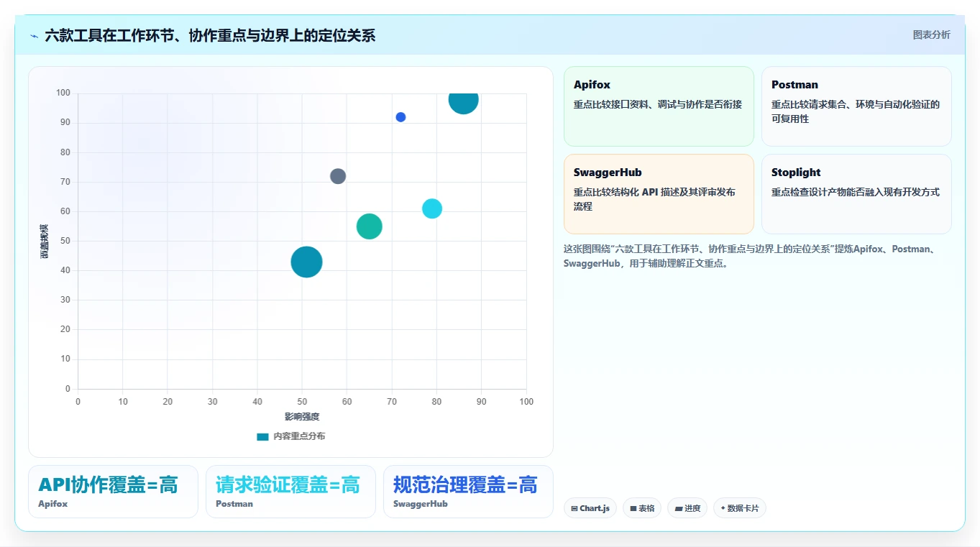Click the 图表分析 label in the header
Screen dimensions: 980x547
click(931, 35)
